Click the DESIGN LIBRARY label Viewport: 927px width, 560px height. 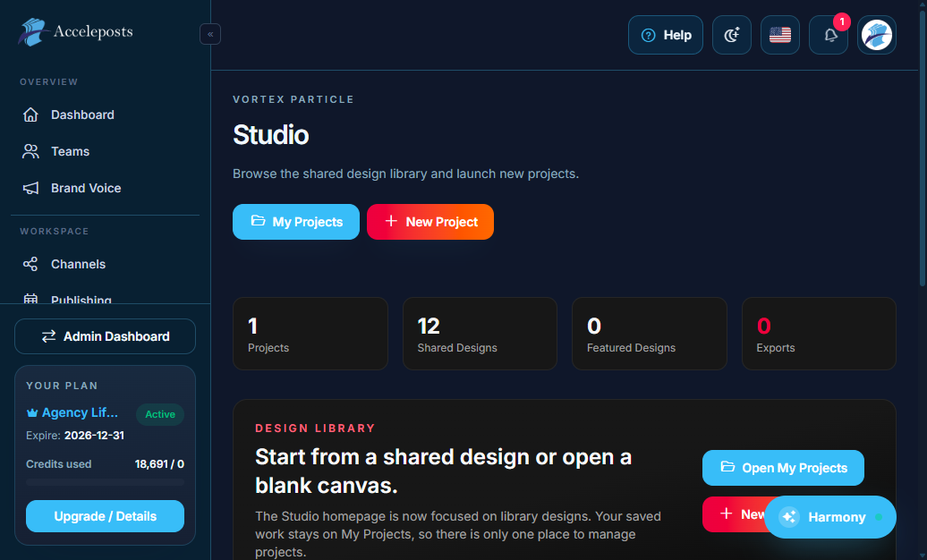[x=315, y=428]
